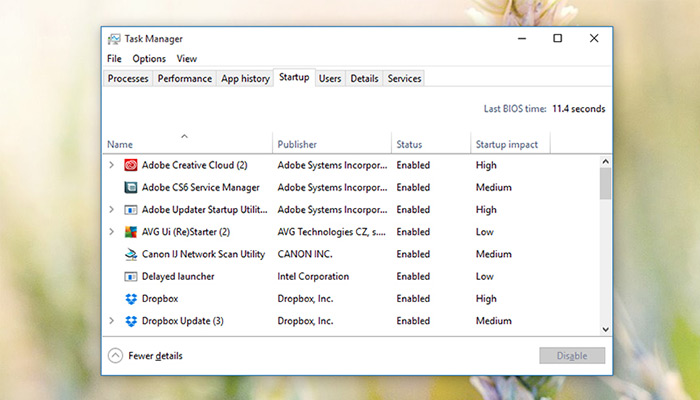
Task: Click the Delayed launcher icon
Action: click(131, 277)
